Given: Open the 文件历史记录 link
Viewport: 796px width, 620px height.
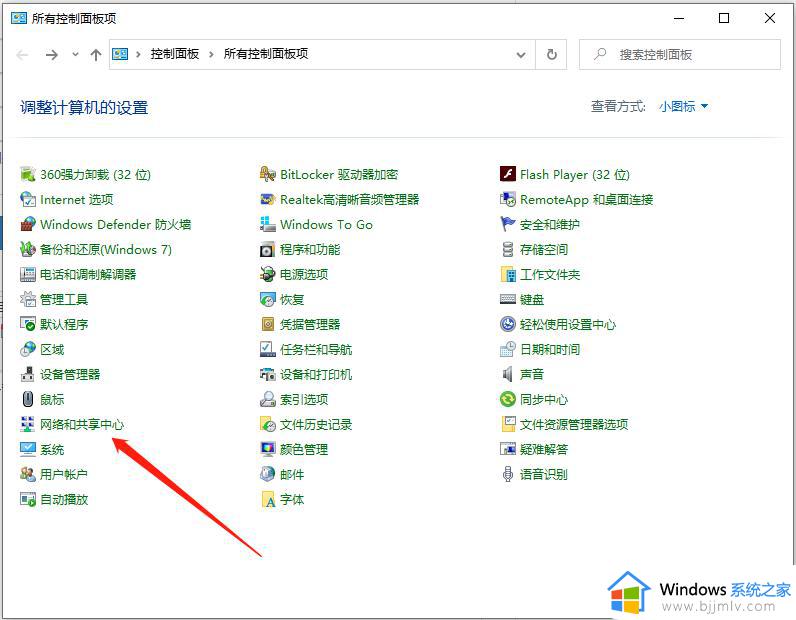Looking at the screenshot, I should (x=316, y=425).
